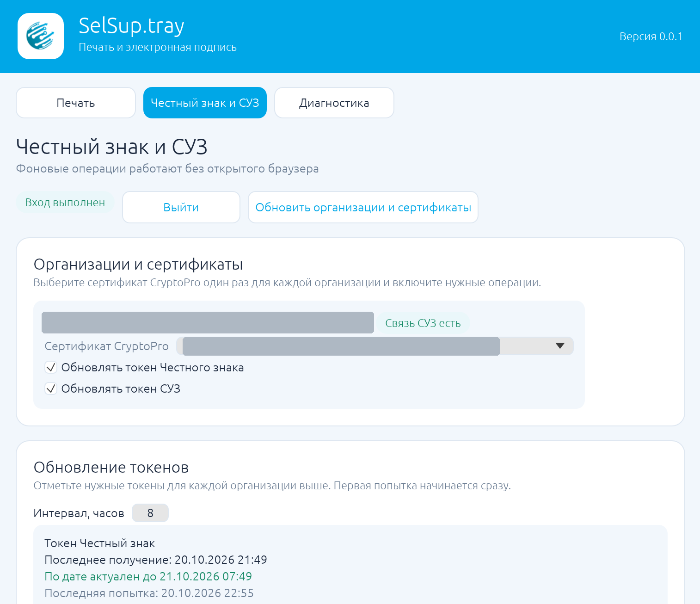Go to the Диагностика tab
Image resolution: width=700 pixels, height=604 pixels.
[334, 103]
